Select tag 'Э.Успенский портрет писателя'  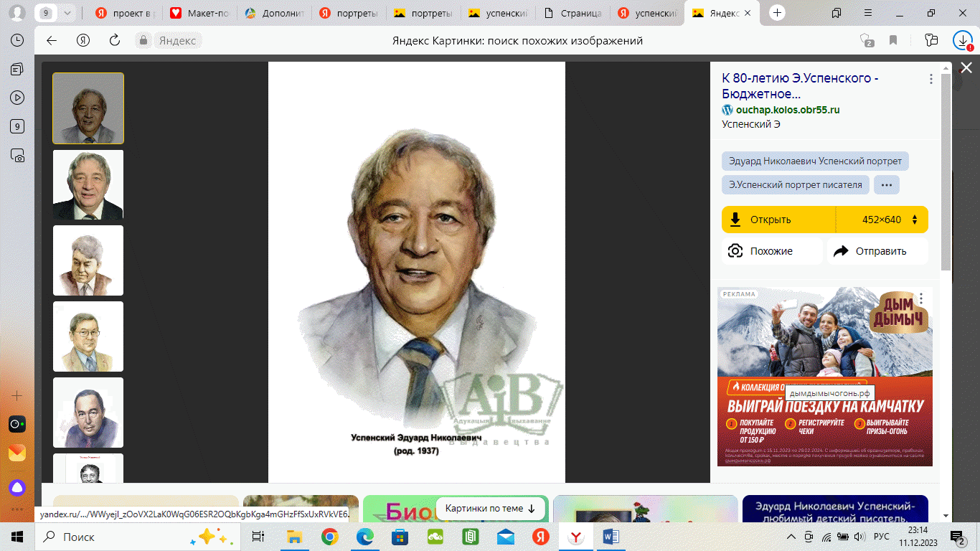pos(796,184)
